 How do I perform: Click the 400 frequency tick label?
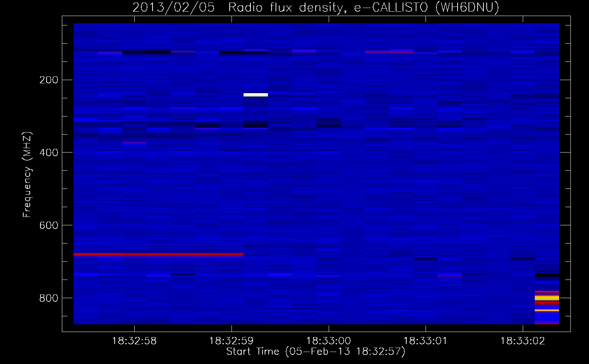[x=49, y=153]
